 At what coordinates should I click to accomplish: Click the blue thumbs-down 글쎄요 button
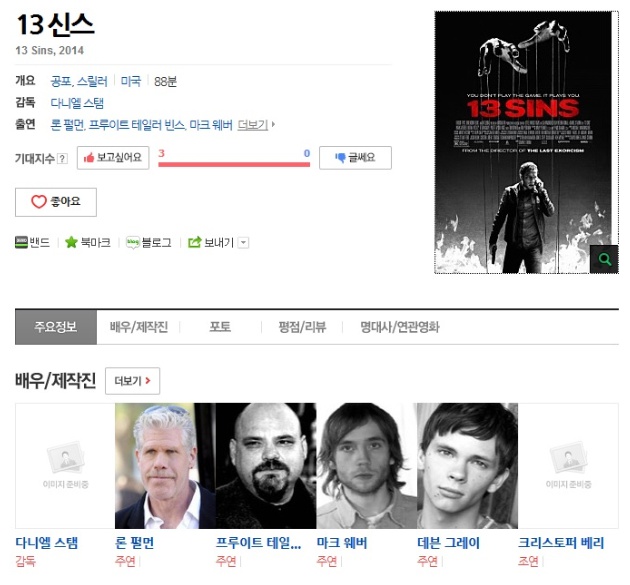click(355, 158)
